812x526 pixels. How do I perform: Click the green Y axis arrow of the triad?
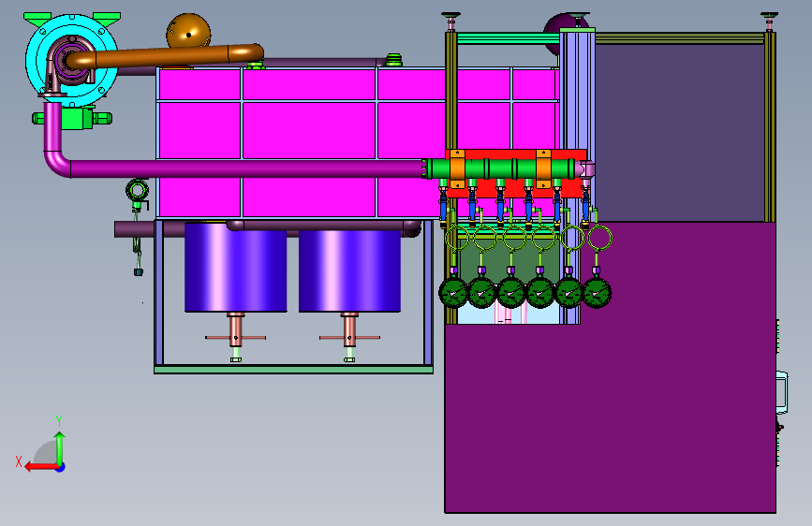(x=60, y=447)
